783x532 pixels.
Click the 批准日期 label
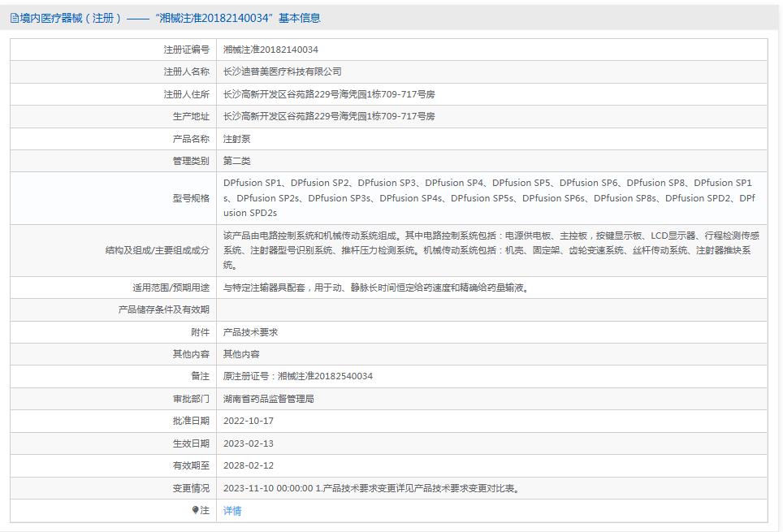pos(191,421)
